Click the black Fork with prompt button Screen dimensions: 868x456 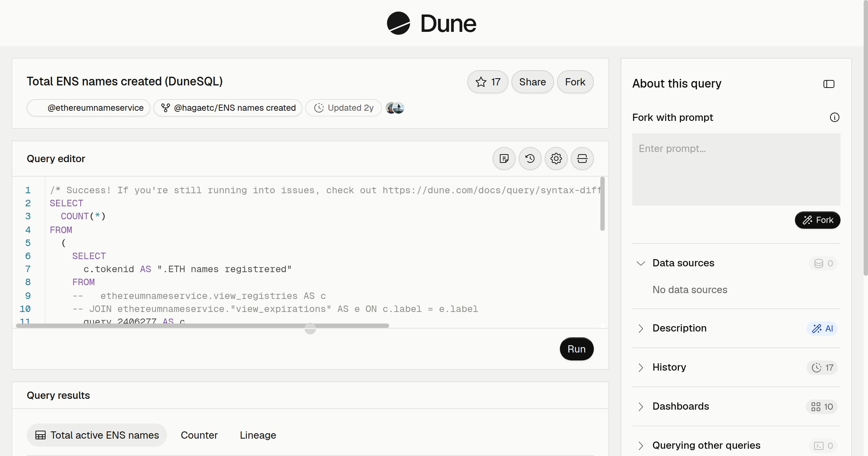[x=817, y=220]
